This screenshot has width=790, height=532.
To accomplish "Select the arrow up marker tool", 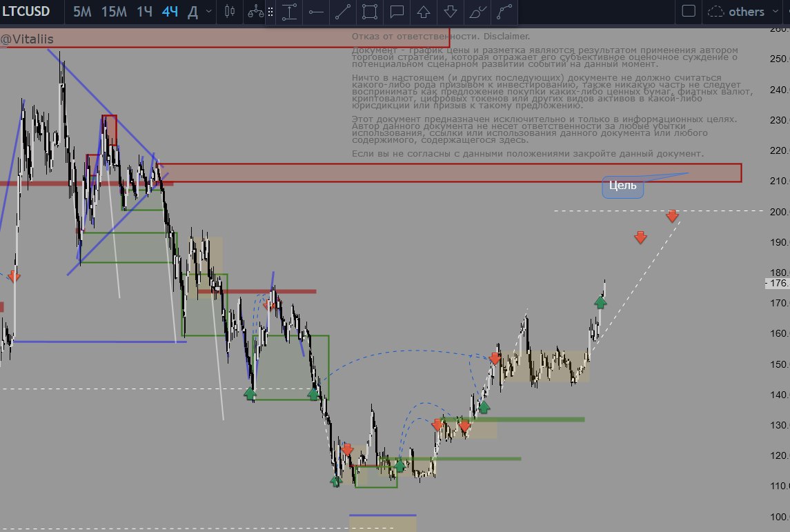I will point(424,12).
